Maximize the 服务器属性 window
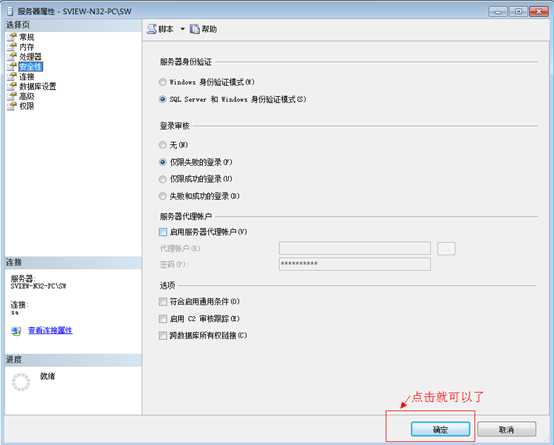This screenshot has width=554, height=445. point(518,12)
